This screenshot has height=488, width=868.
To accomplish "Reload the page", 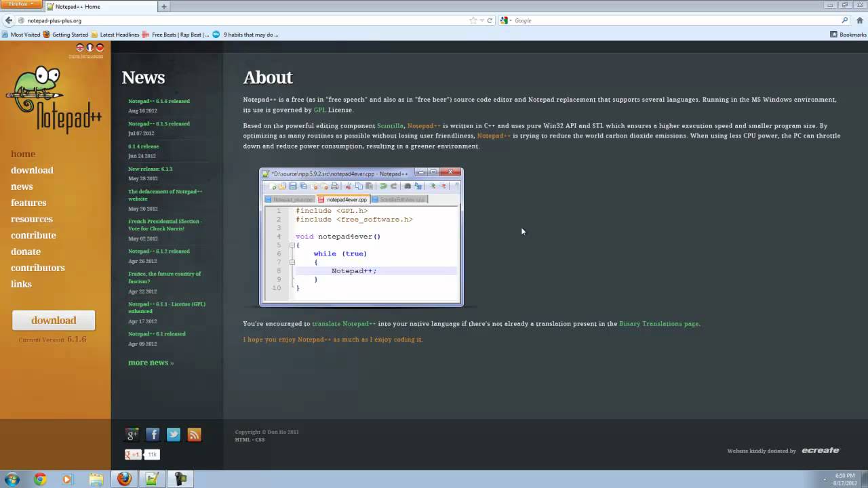I will click(x=490, y=20).
